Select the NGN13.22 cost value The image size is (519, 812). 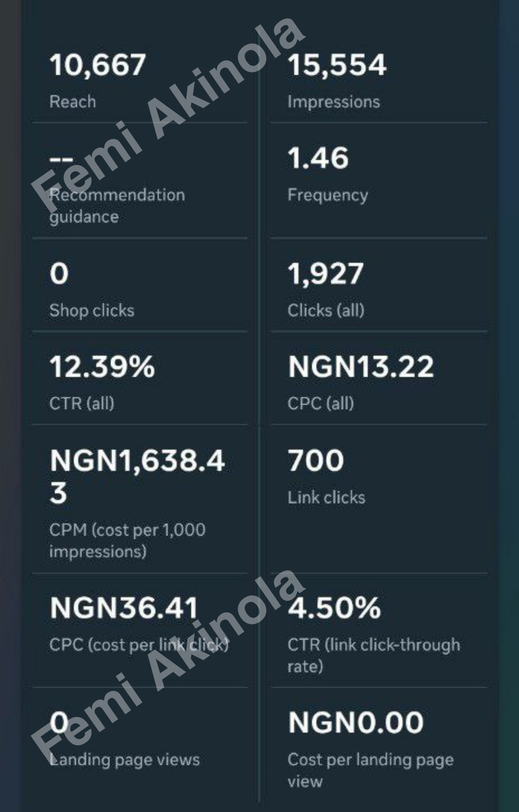[360, 367]
